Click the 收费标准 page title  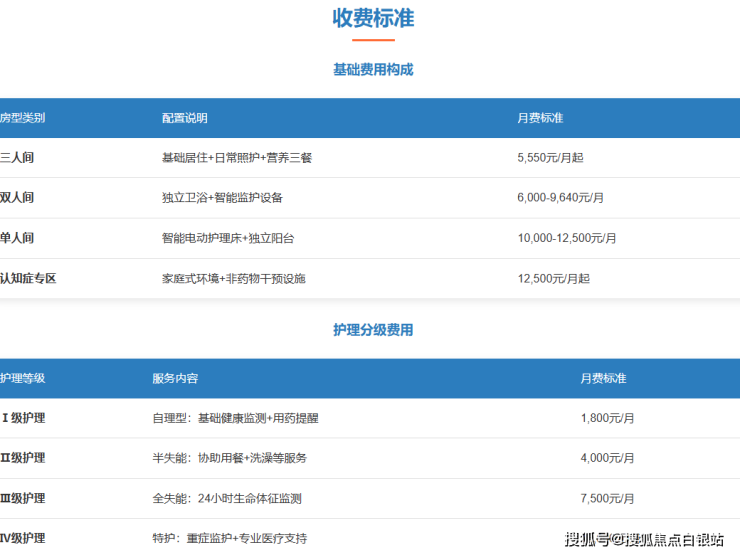tap(373, 18)
